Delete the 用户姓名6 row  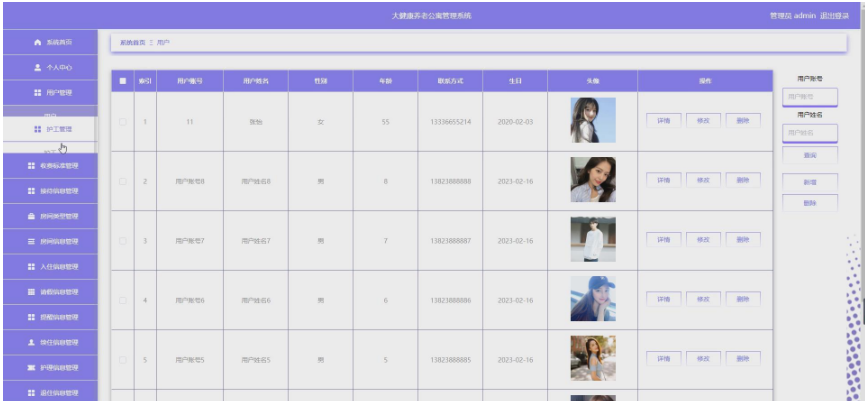[743, 299]
